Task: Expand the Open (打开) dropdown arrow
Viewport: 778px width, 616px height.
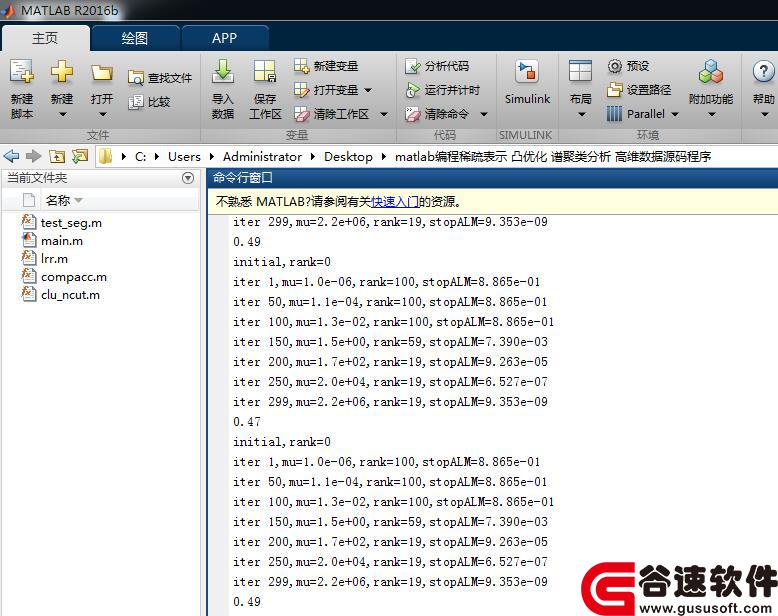Action: click(x=102, y=115)
